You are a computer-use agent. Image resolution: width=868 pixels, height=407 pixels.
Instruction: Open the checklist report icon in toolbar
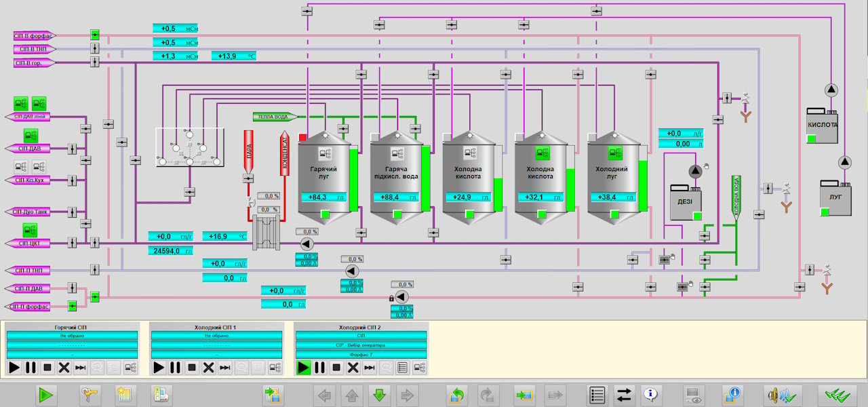pyautogui.click(x=161, y=394)
